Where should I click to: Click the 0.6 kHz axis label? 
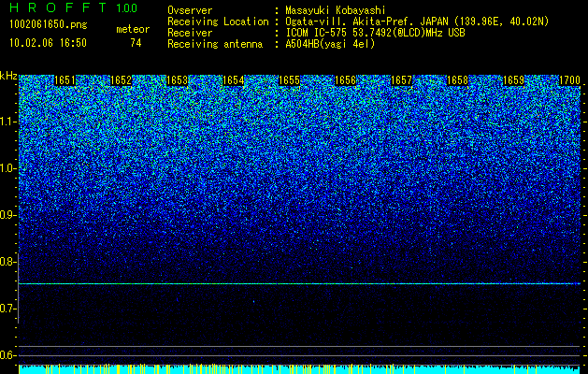tap(7, 355)
